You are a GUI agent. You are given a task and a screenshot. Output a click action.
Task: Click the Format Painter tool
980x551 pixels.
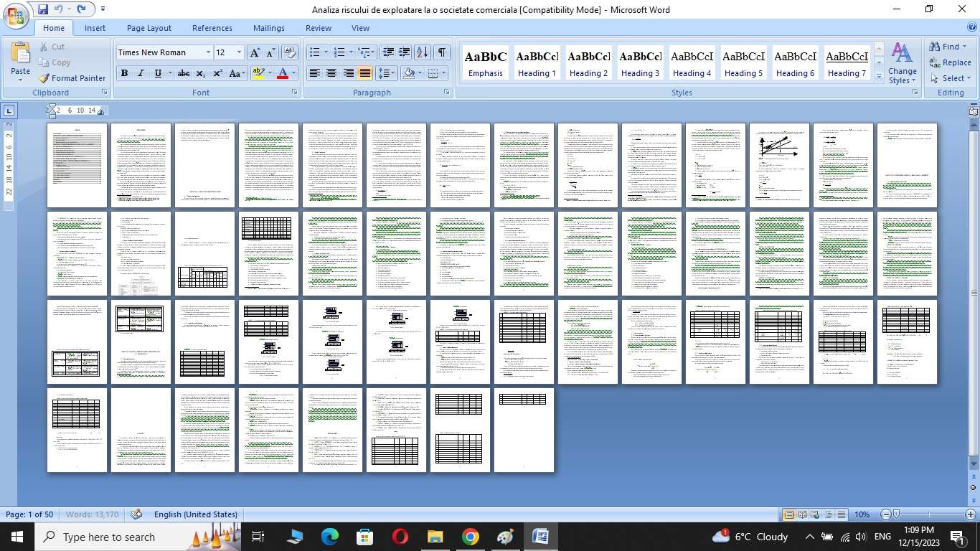72,78
